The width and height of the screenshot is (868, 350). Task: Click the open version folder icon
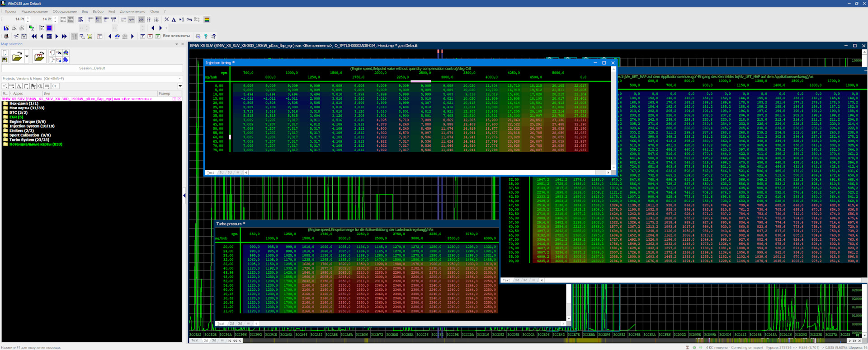39,56
